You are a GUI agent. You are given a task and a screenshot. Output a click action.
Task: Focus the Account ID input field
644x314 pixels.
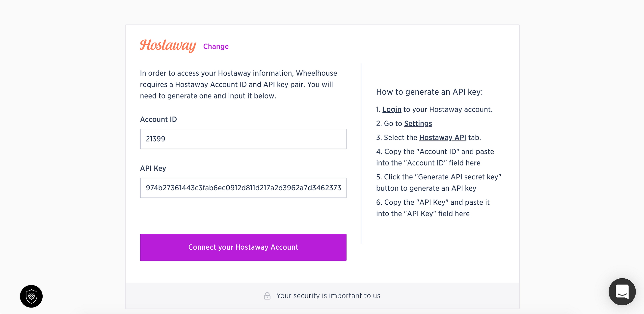pyautogui.click(x=243, y=139)
